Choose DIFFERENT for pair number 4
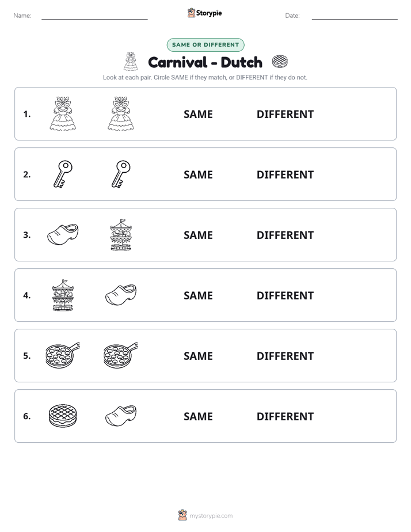Screen dimensions: 411x532 [x=285, y=295]
